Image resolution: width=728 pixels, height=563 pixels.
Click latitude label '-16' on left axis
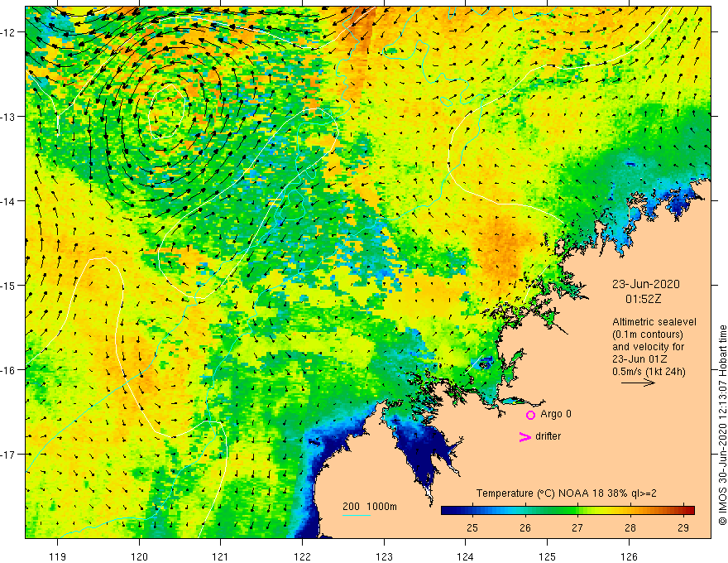pyautogui.click(x=9, y=370)
